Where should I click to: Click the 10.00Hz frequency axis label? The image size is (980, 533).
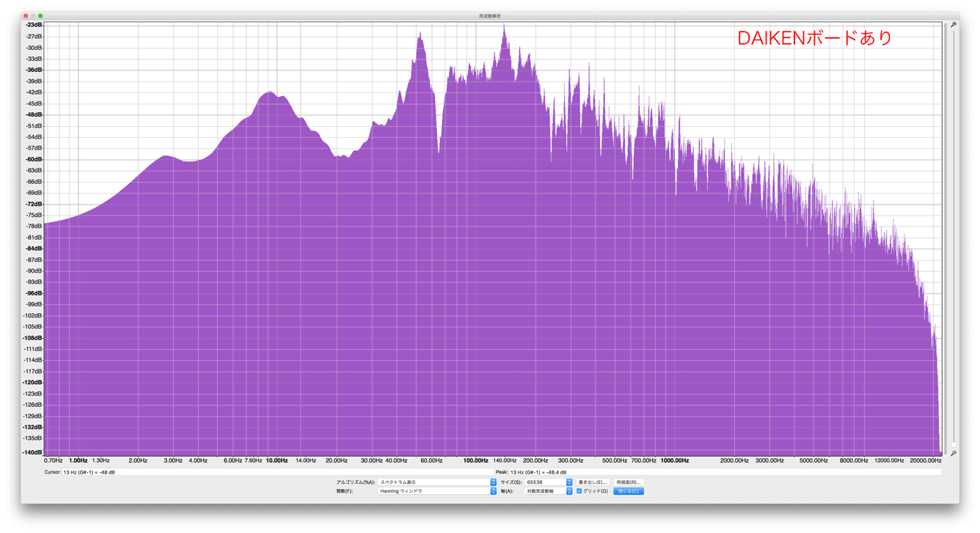pyautogui.click(x=277, y=460)
